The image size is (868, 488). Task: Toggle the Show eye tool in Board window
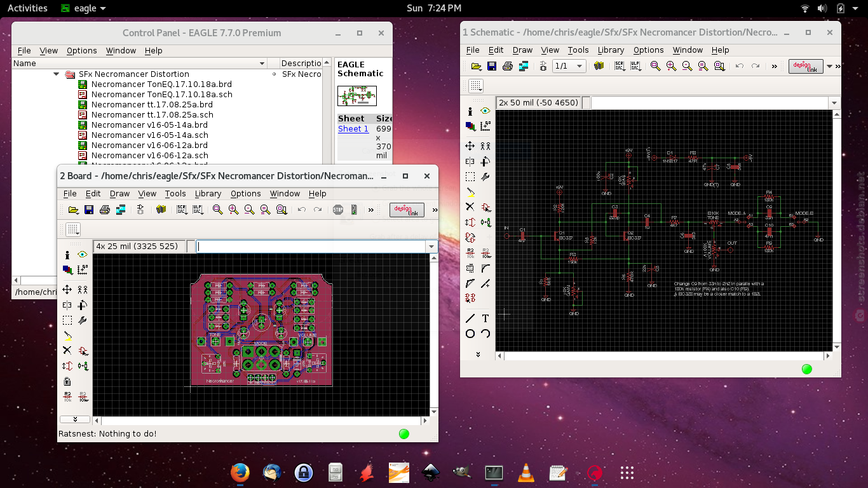click(x=83, y=255)
